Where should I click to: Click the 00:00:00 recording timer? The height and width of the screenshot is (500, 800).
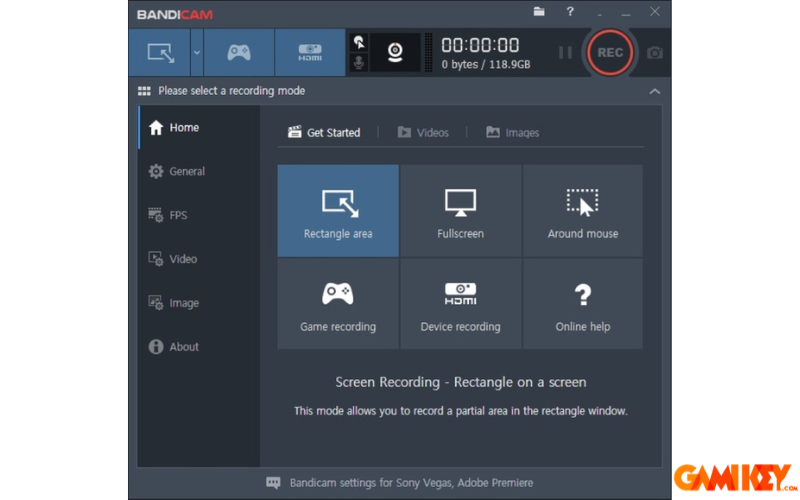coord(480,45)
